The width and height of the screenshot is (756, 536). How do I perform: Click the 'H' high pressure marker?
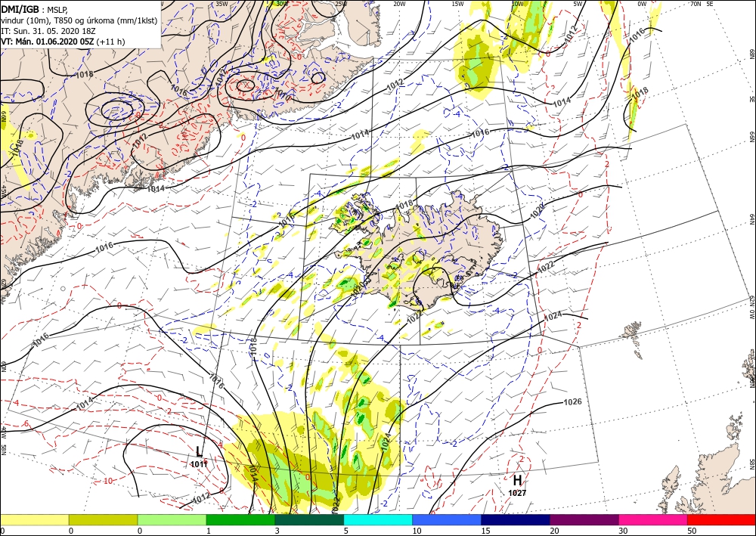(517, 480)
